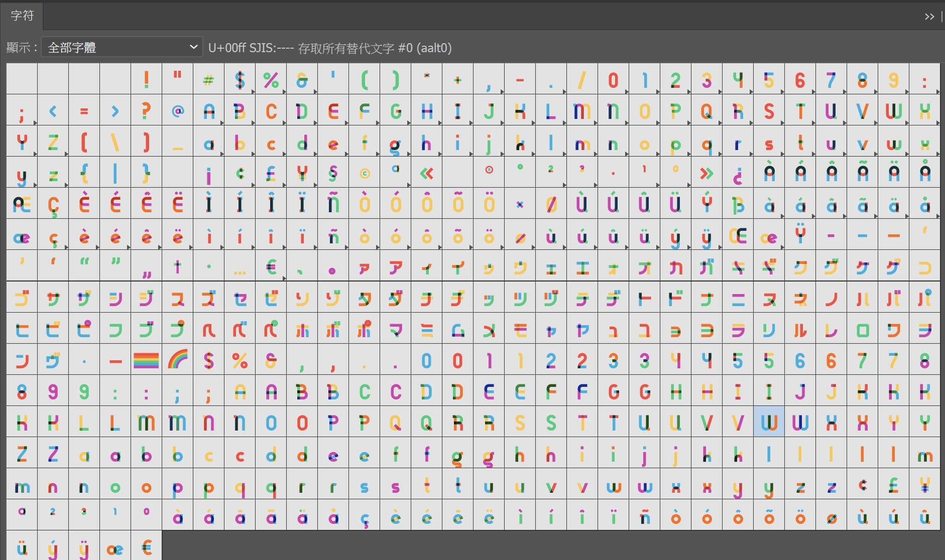This screenshot has width=945, height=560.
Task: Pick the purple inverted exclamation glyph
Action: (x=209, y=173)
